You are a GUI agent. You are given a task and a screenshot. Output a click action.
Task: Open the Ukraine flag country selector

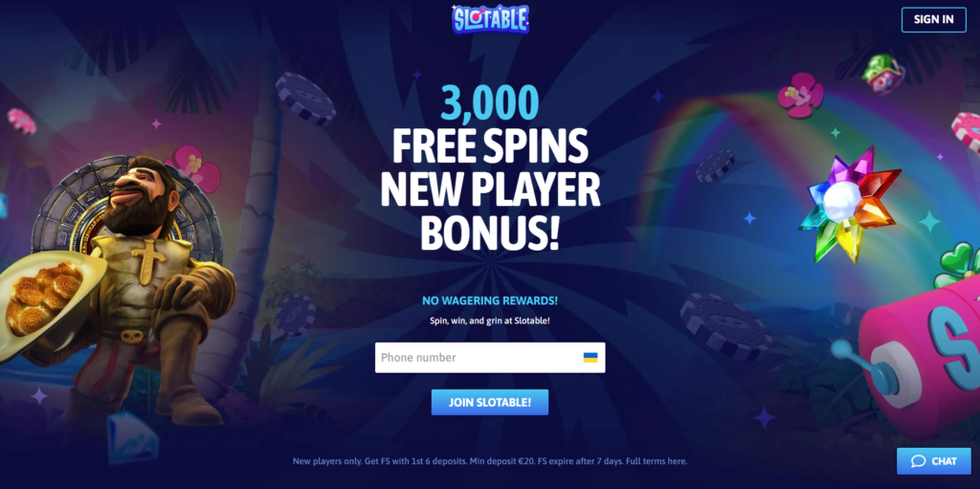tap(590, 358)
